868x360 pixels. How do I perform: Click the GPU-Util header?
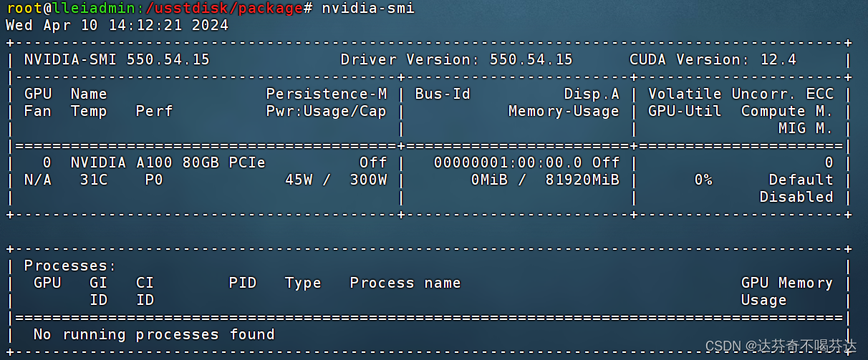pyautogui.click(x=685, y=111)
